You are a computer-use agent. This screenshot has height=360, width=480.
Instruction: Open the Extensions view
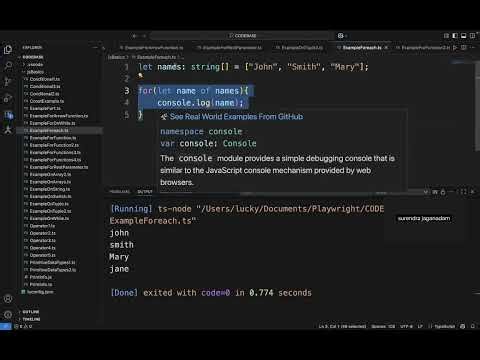click(8, 115)
